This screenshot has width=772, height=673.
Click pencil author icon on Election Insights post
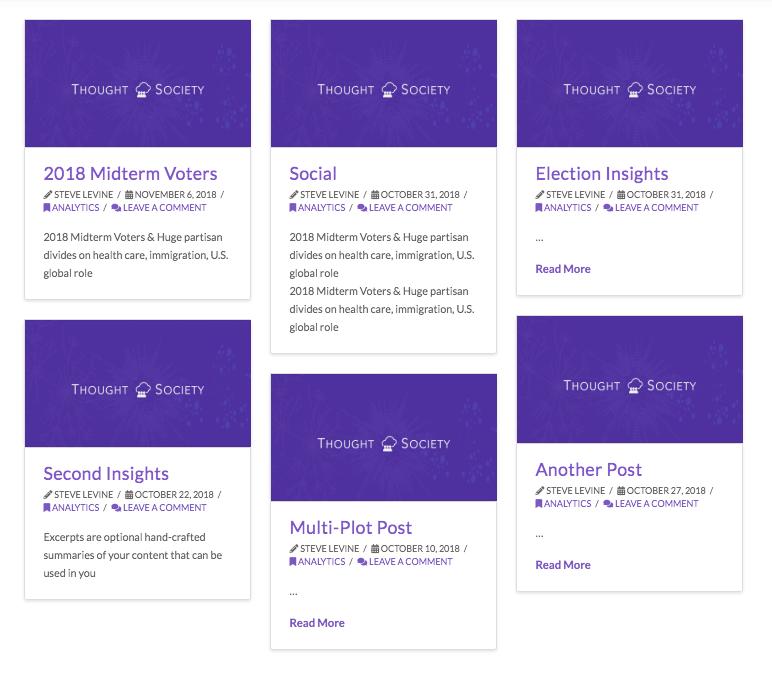coord(540,195)
